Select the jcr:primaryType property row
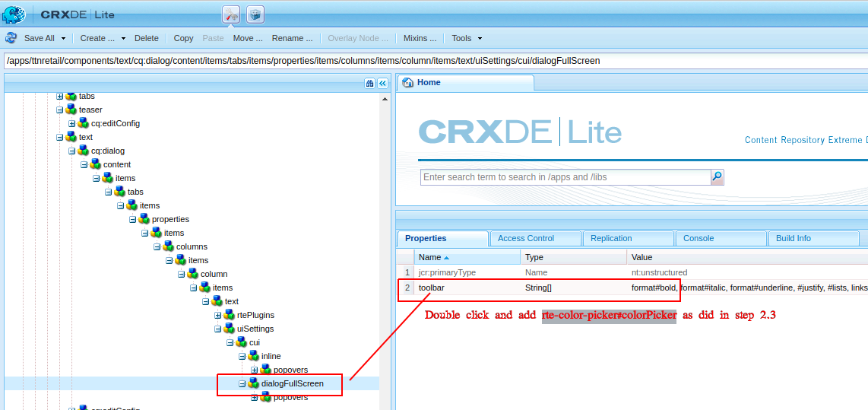Viewport: 868px width, 410px height. [632, 272]
